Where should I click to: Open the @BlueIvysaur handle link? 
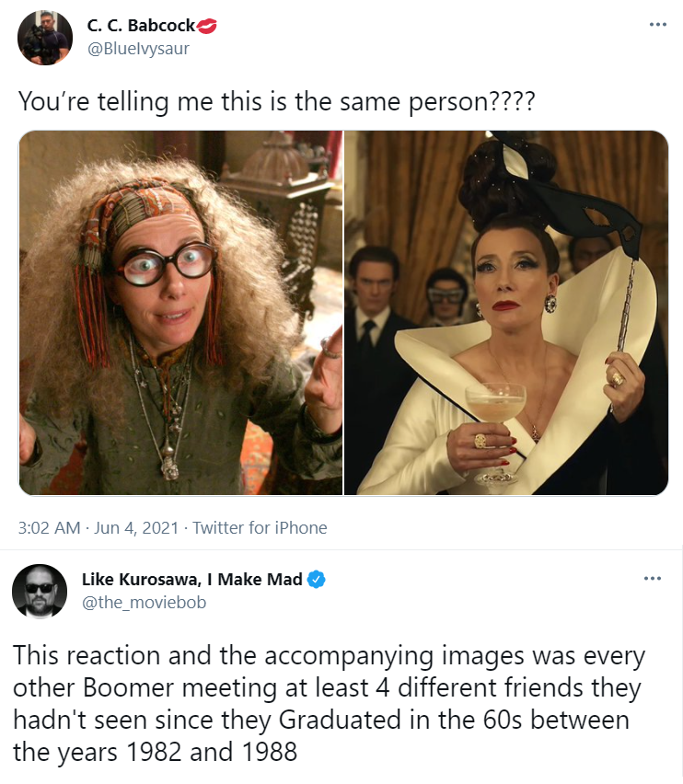[138, 49]
